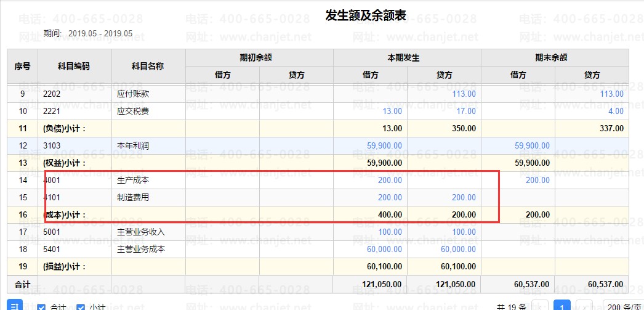
Task: Open 主营业务收入 debit 100.00 link
Action: point(390,232)
